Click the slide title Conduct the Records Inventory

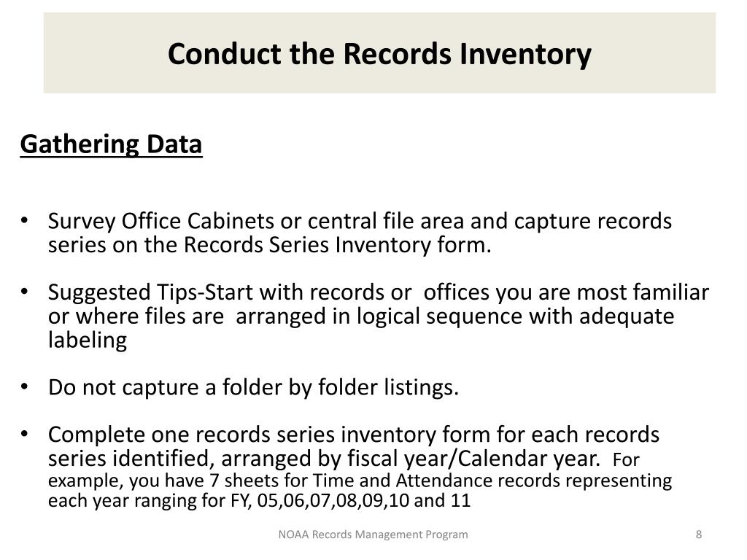[379, 54]
